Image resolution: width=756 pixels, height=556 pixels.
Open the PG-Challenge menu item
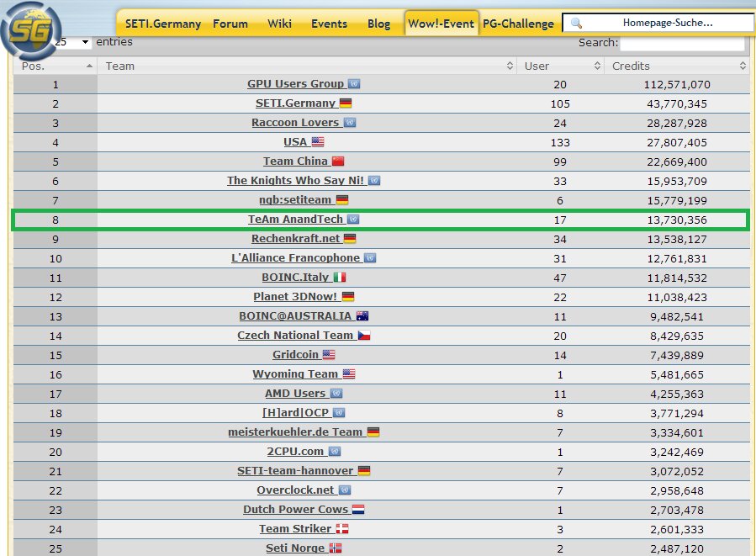pos(518,24)
